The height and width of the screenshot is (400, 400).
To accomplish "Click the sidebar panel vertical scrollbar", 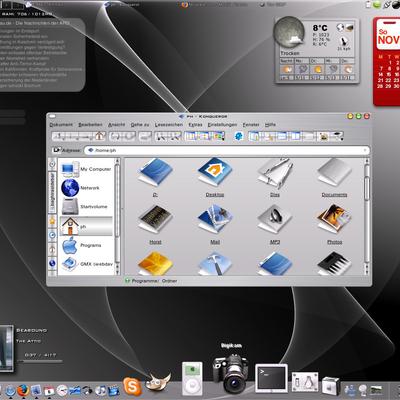I will coord(117,217).
